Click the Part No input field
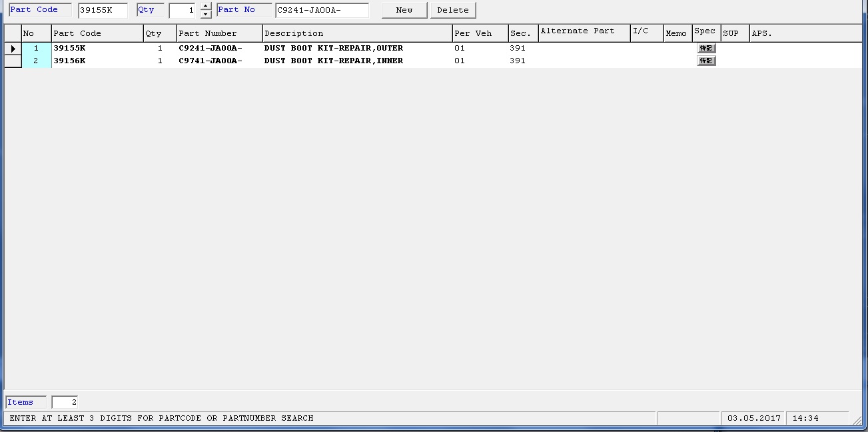 pos(322,11)
